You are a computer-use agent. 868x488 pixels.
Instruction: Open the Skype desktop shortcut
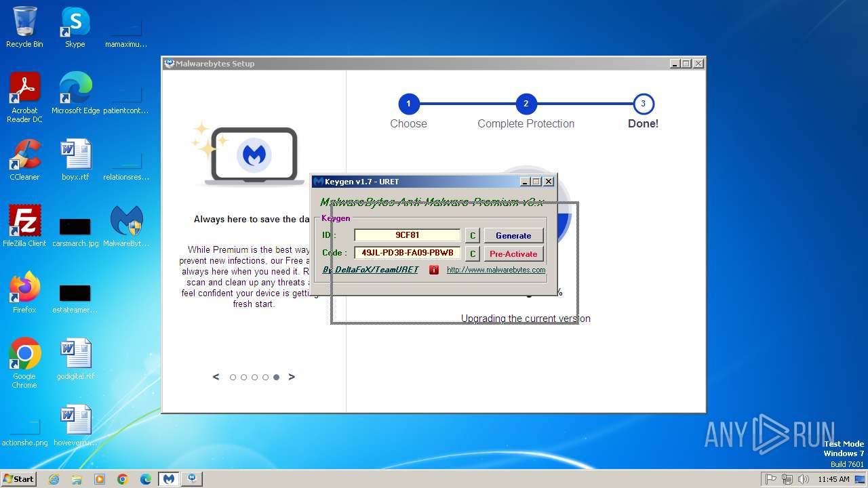pyautogui.click(x=75, y=27)
